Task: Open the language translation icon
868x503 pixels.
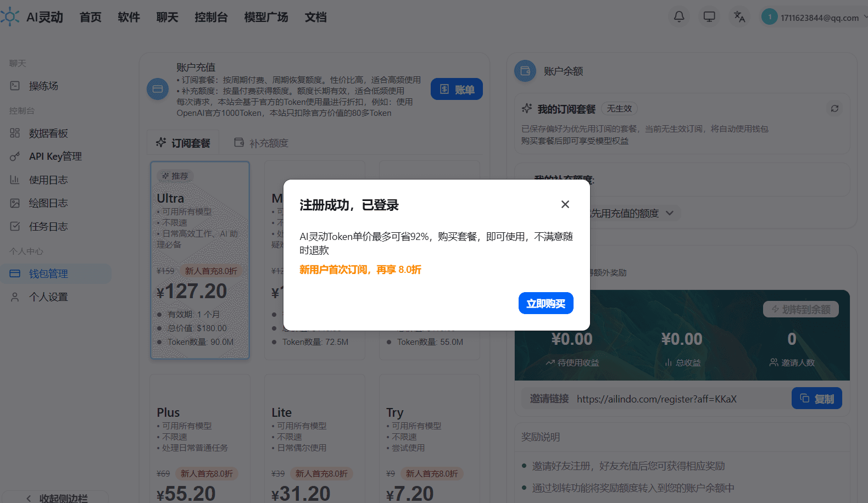Action: [x=739, y=17]
